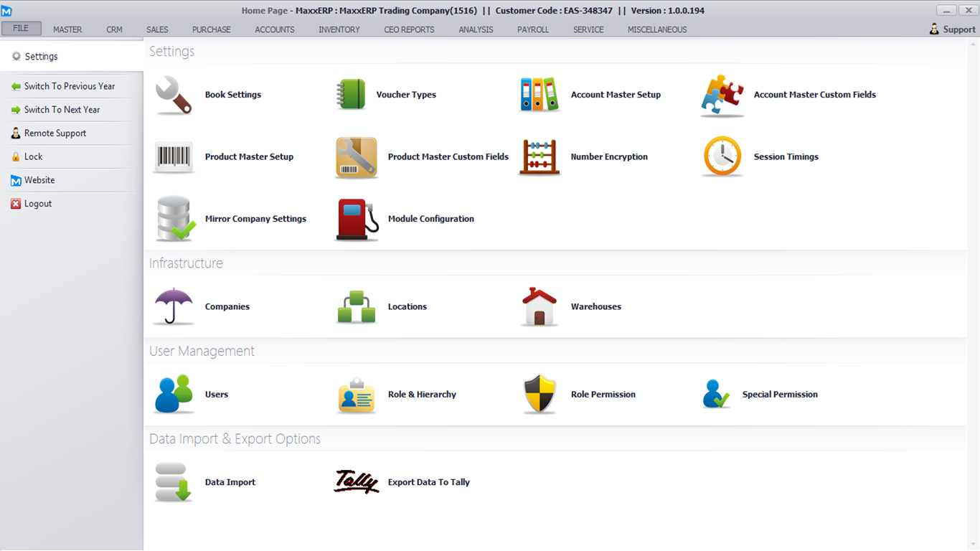
Task: Click Remote Support in the sidebar
Action: pos(55,133)
